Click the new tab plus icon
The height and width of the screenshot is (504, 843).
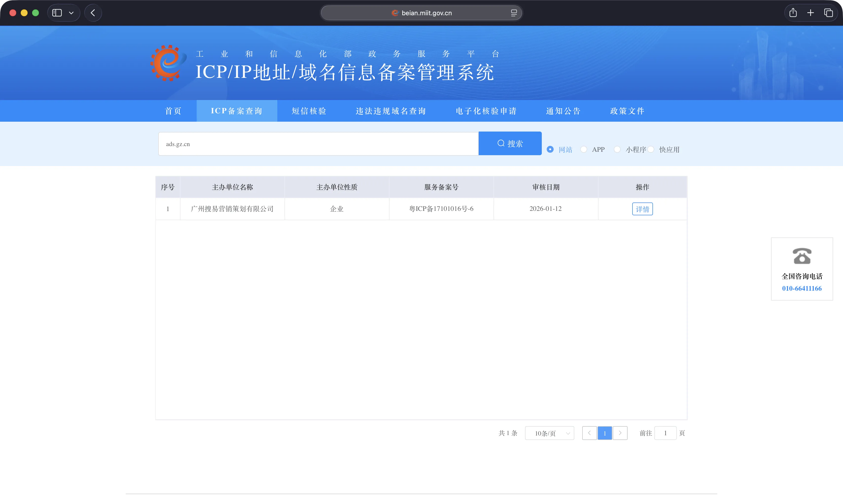pyautogui.click(x=810, y=13)
